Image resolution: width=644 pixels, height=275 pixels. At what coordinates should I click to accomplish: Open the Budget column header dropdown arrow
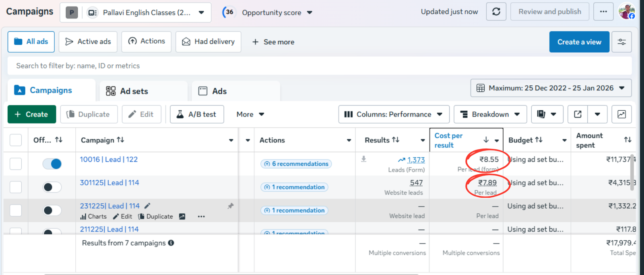point(564,140)
